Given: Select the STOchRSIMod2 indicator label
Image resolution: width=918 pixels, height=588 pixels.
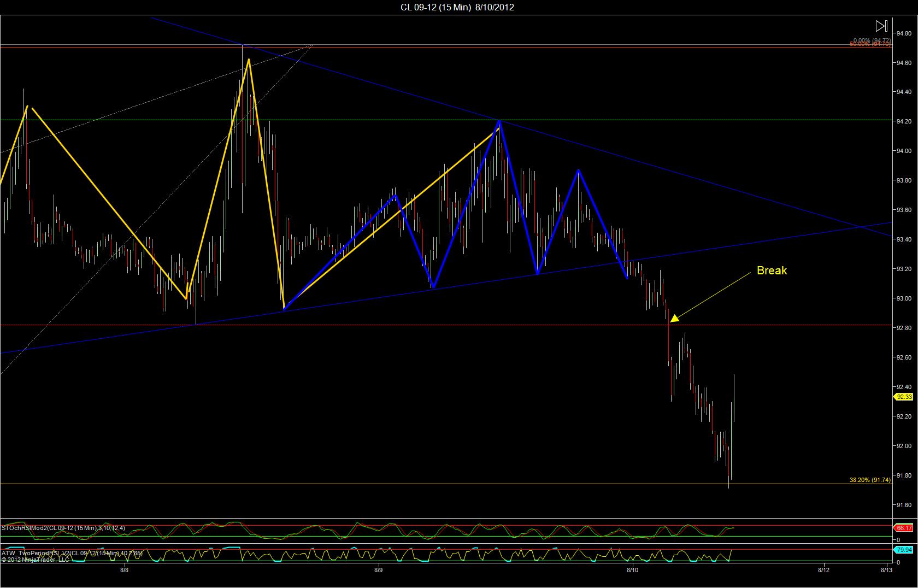Looking at the screenshot, I should [x=63, y=528].
